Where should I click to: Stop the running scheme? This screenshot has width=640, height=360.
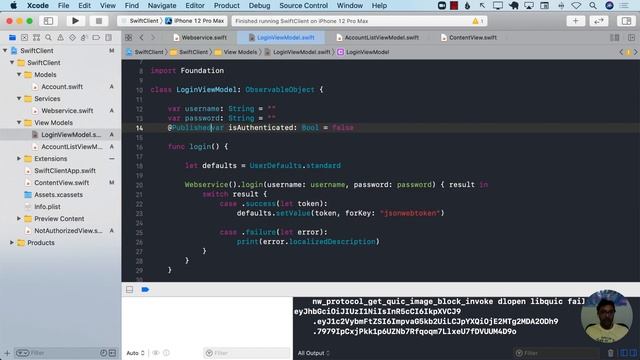pyautogui.click(x=99, y=21)
